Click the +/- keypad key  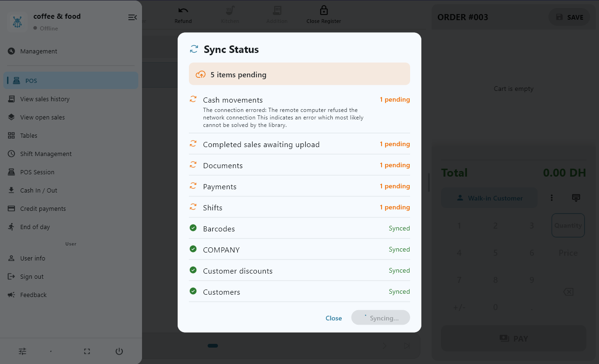click(459, 308)
